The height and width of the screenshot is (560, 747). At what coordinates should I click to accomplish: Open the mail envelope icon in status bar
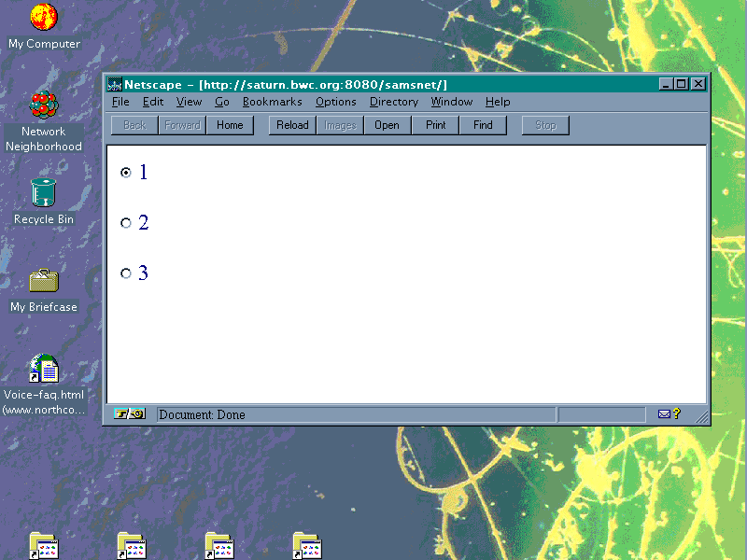[x=665, y=414]
